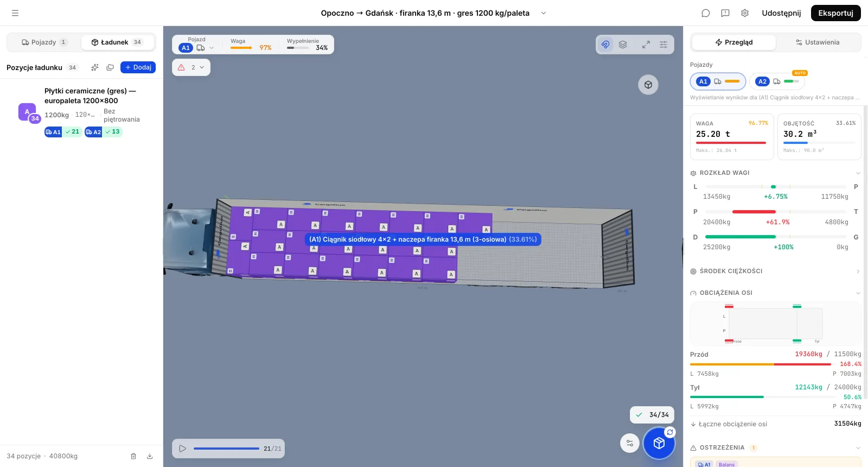This screenshot has height=467, width=868.
Task: Click the A2 13 vehicle badge
Action: pyautogui.click(x=103, y=132)
